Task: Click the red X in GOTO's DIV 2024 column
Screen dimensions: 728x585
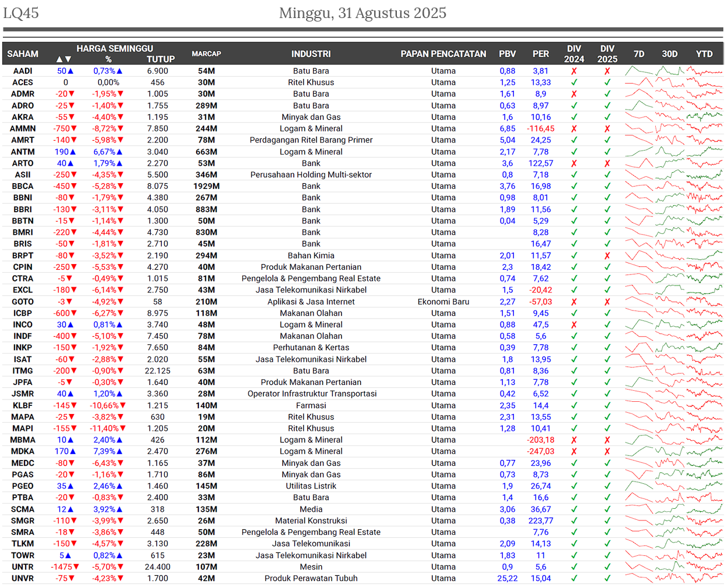Action: (574, 302)
